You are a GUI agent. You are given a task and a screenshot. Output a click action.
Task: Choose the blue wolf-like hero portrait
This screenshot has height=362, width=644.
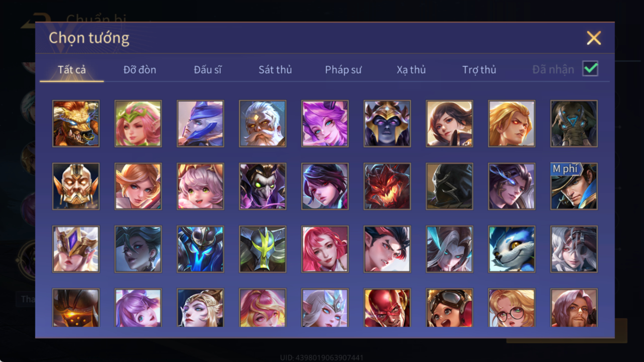click(x=511, y=249)
